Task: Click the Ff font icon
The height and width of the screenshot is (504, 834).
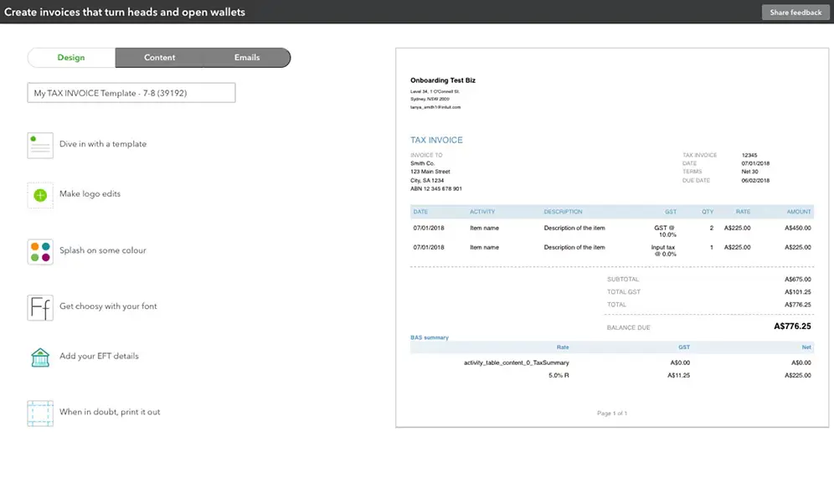Action: pos(40,308)
